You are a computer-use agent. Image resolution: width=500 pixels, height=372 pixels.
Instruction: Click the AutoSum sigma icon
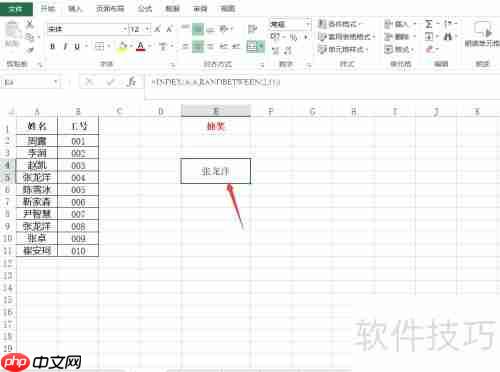click(x=429, y=24)
